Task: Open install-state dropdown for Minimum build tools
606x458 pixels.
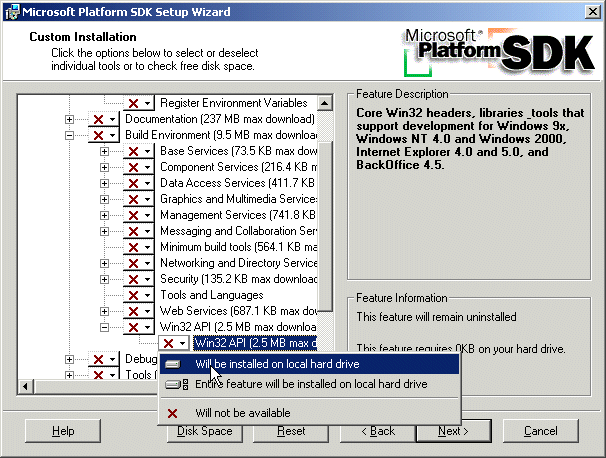Action: point(139,247)
